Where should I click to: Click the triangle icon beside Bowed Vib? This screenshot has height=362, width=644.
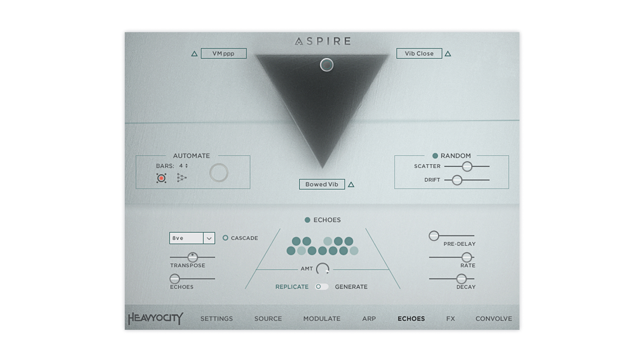point(351,185)
